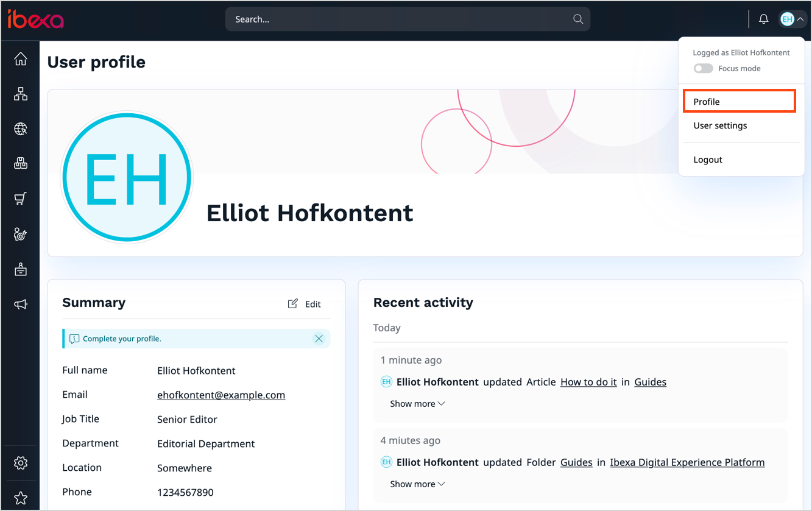812x511 pixels.
Task: Open Commerce via shopping cart icon
Action: pyautogui.click(x=20, y=198)
